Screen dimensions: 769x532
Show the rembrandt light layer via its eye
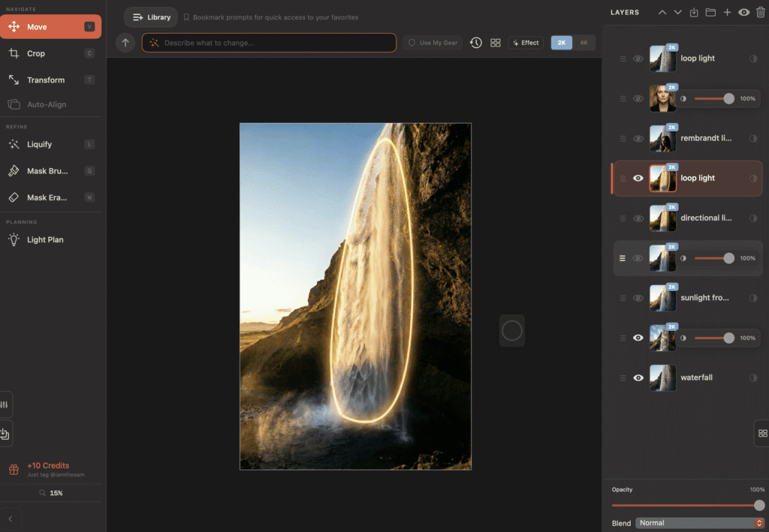pyautogui.click(x=638, y=138)
